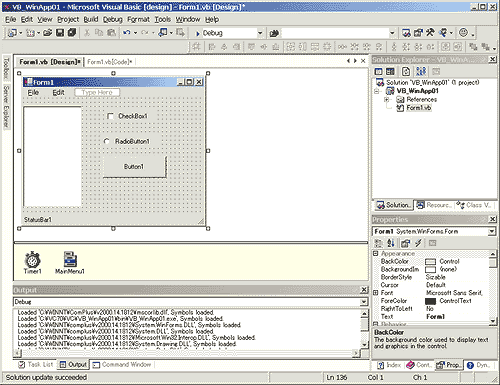Select the MainMenu1 component icon
The height and width of the screenshot is (385, 500).
click(70, 259)
